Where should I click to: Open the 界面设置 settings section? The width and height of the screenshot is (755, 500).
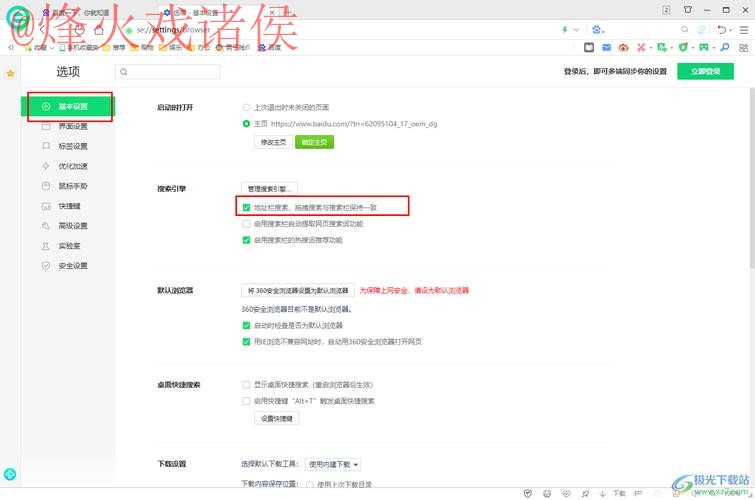pyautogui.click(x=68, y=126)
